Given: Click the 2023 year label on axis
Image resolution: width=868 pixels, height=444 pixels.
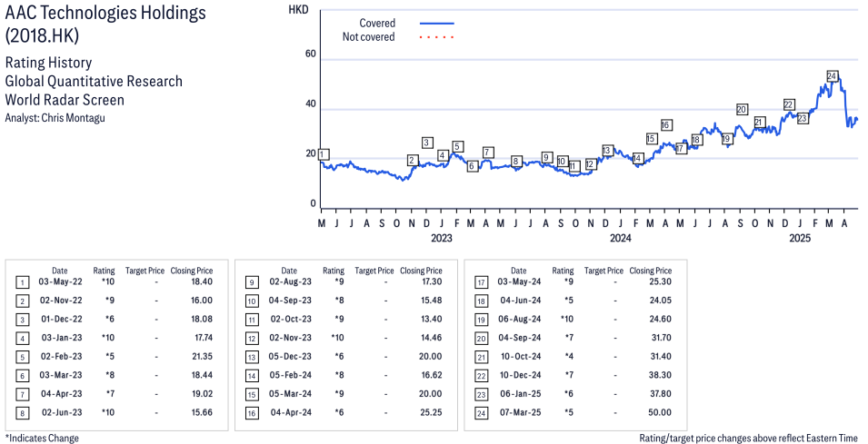Looking at the screenshot, I should 441,238.
